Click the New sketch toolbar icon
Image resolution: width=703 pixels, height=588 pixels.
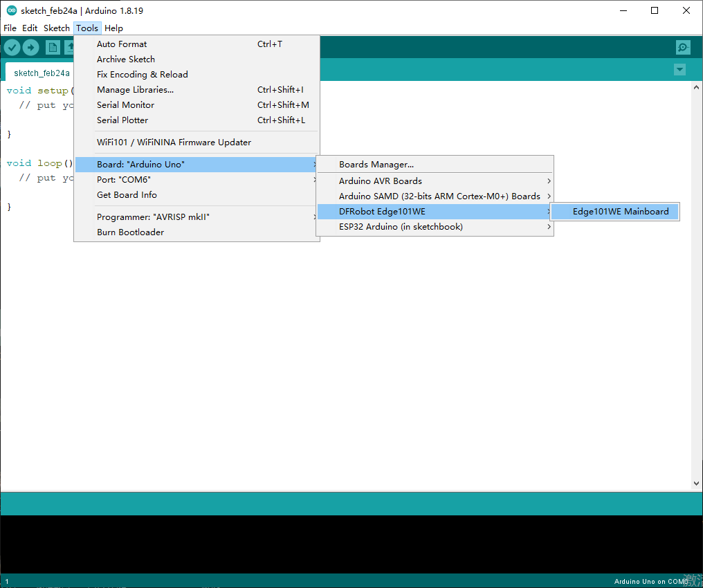[53, 48]
